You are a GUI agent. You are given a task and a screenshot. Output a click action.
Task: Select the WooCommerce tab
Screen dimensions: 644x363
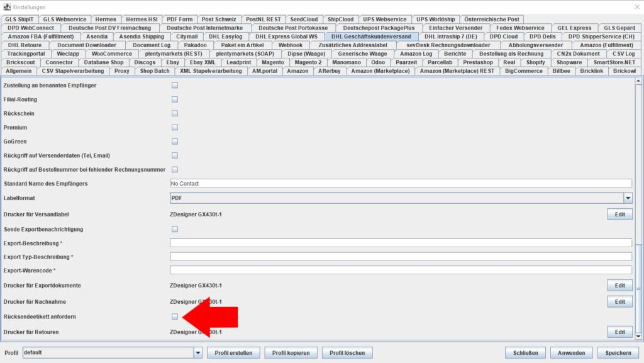point(112,54)
